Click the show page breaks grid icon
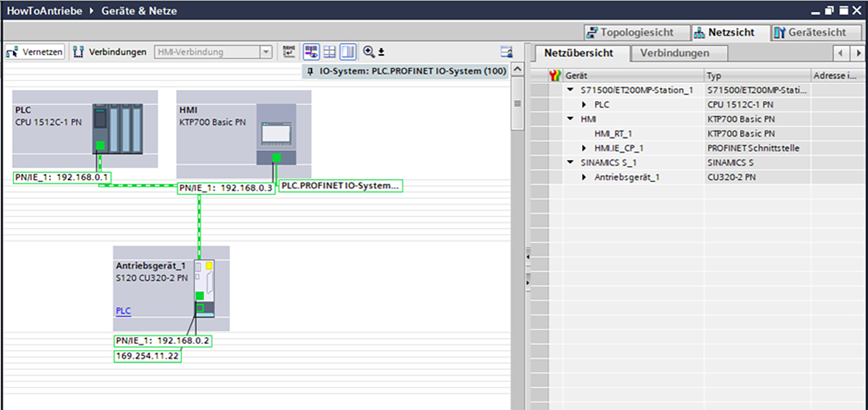 [330, 52]
